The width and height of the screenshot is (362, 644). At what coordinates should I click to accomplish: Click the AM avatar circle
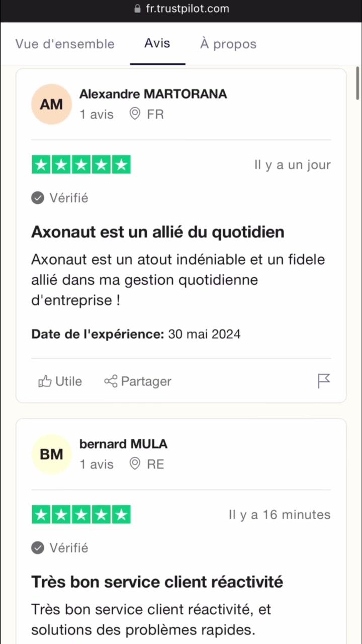pos(51,104)
